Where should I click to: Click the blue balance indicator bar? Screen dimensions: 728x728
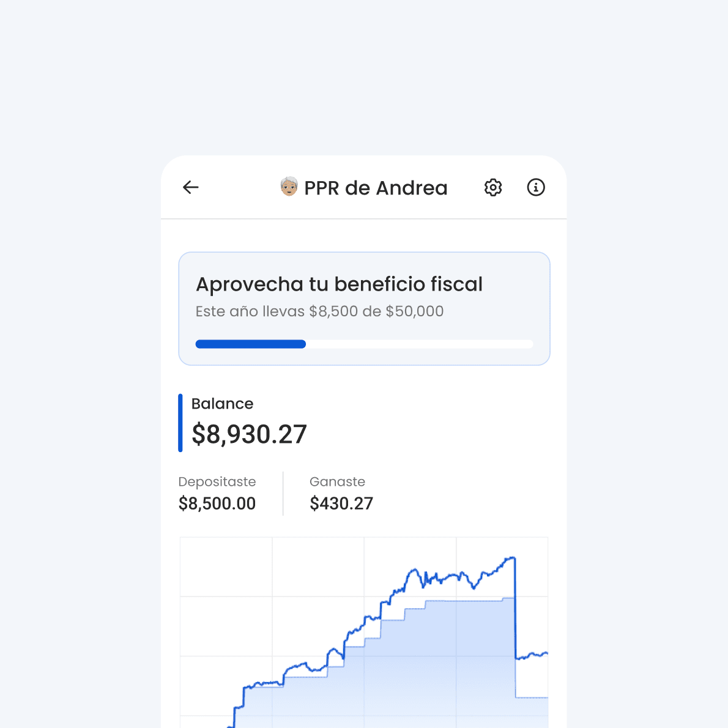point(180,422)
